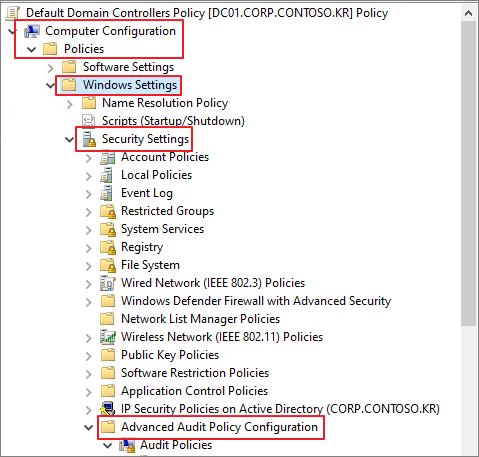Click the System Services locked folder icon
This screenshot has height=457, width=479.
pyautogui.click(x=108, y=229)
